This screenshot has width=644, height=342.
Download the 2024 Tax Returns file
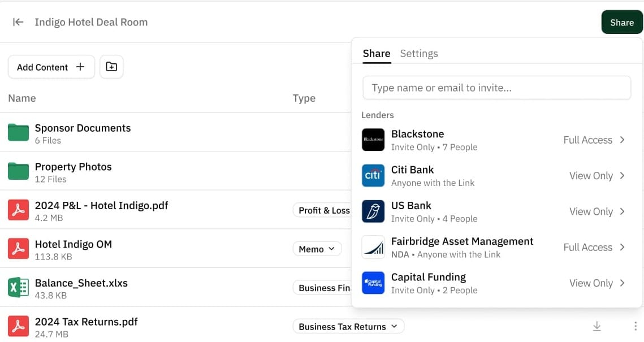597,326
